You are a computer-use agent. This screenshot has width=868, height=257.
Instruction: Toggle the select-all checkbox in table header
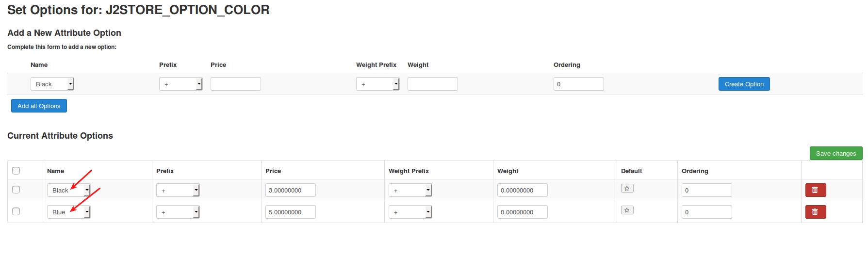(16, 171)
